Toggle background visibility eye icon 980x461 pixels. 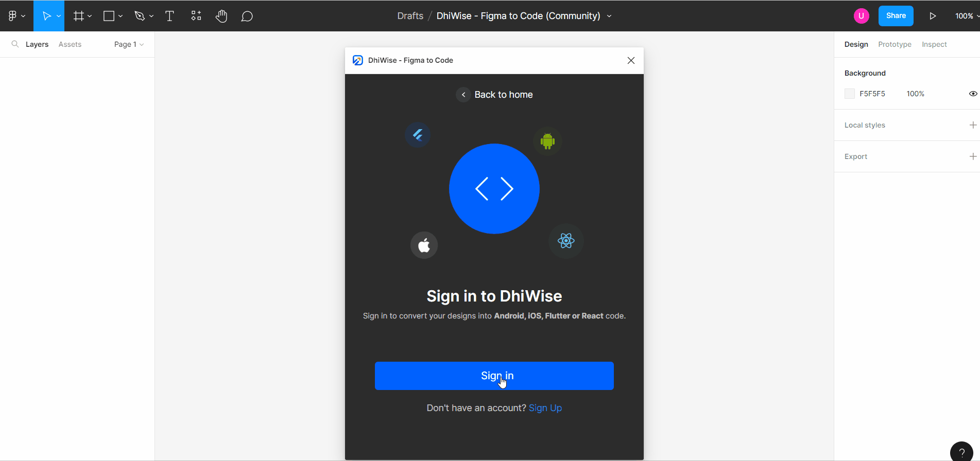point(973,94)
